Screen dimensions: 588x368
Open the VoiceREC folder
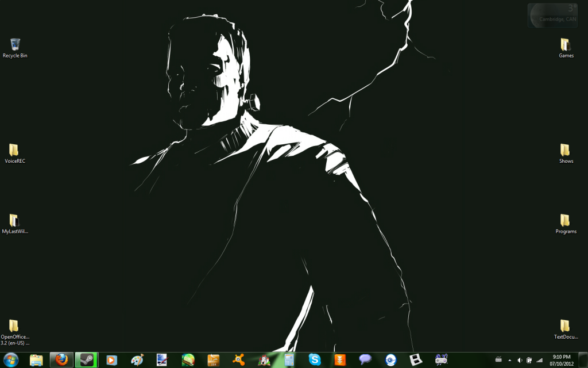[15, 151]
